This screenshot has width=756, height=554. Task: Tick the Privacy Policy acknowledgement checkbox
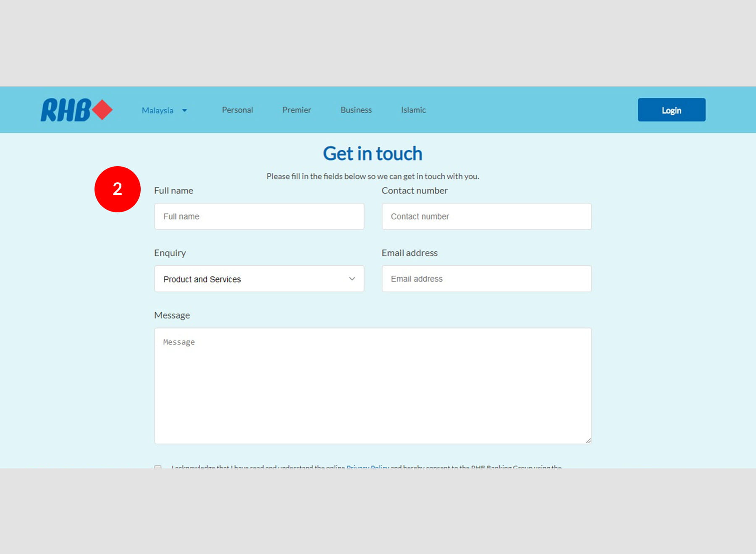(x=158, y=467)
